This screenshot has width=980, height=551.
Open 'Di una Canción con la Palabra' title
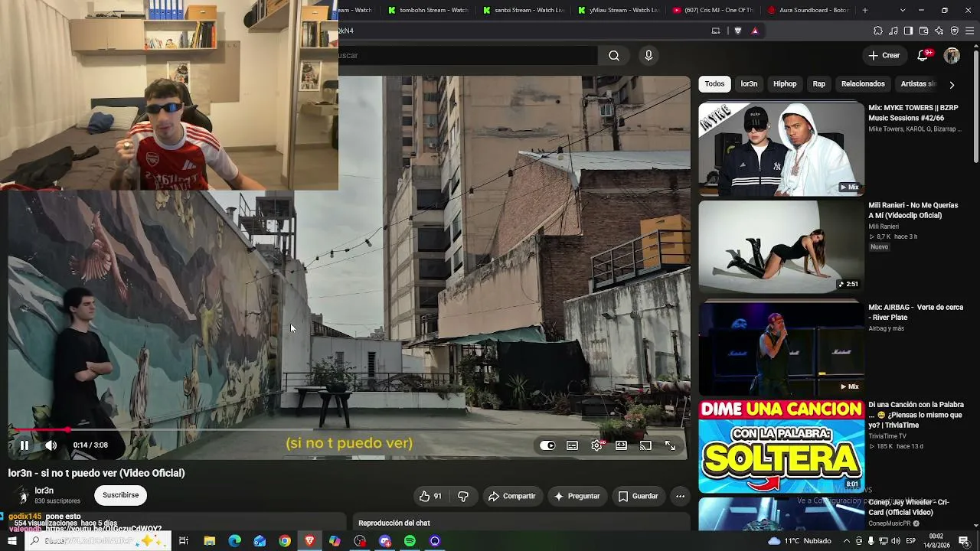coord(916,415)
